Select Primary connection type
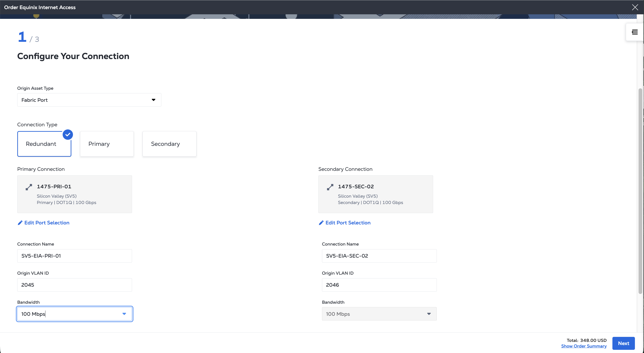Viewport: 644px width, 353px height. click(107, 144)
